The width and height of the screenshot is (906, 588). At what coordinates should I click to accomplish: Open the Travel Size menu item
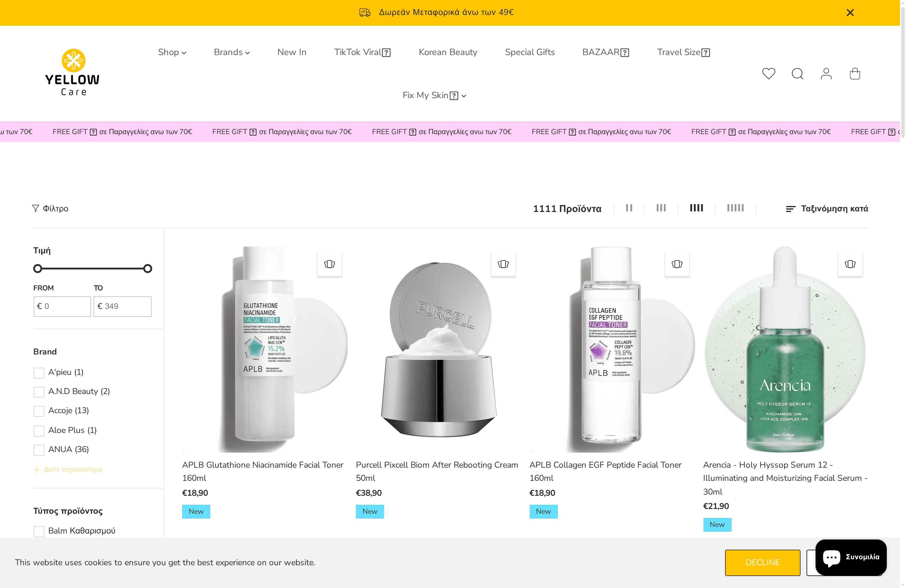683,52
